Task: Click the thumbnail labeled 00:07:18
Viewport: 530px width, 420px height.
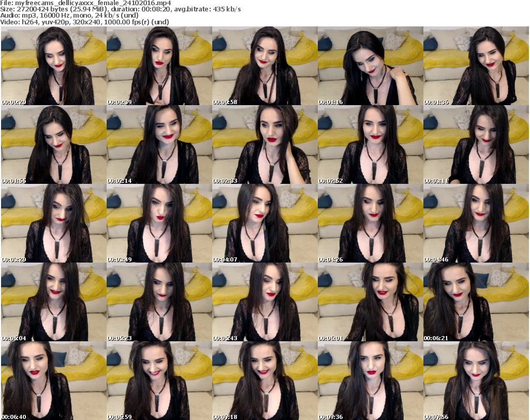Action: coord(264,381)
